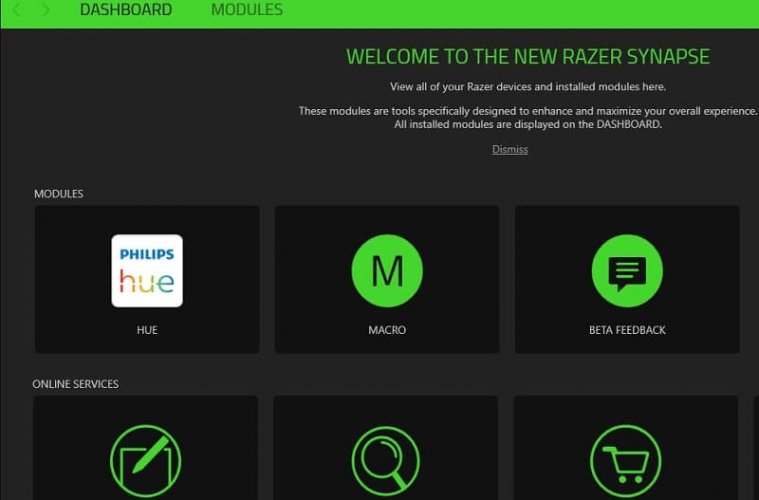Click the ONLINE SERVICES section heading
759x500 pixels.
76,384
